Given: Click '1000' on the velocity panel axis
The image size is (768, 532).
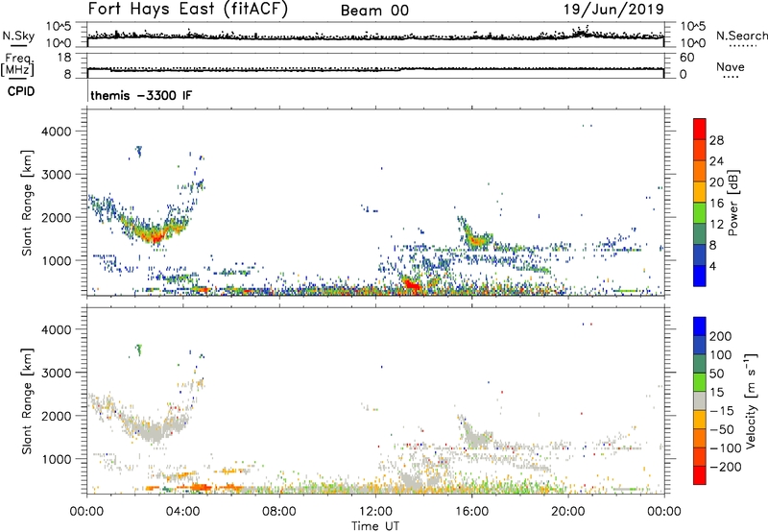Looking at the screenshot, I should coord(56,459).
